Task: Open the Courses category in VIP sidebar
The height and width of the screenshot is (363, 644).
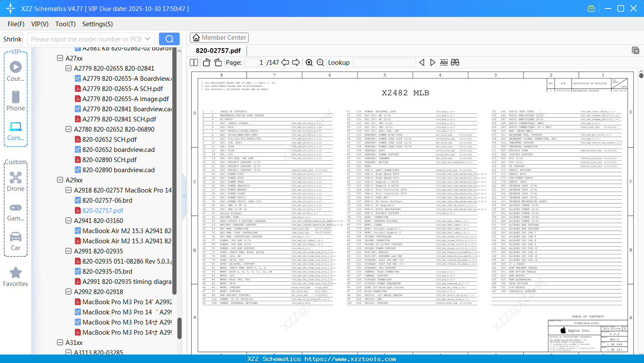Action: tap(16, 71)
